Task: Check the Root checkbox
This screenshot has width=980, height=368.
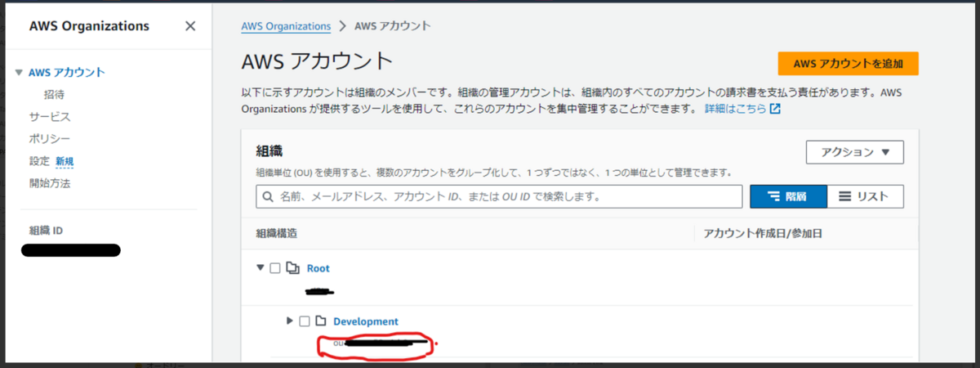Action: (x=275, y=268)
